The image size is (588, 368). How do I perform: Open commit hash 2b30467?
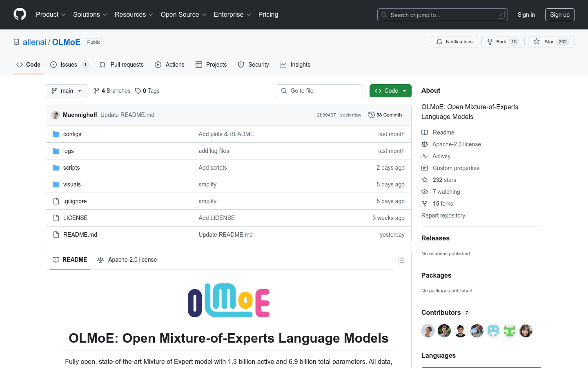coord(326,115)
